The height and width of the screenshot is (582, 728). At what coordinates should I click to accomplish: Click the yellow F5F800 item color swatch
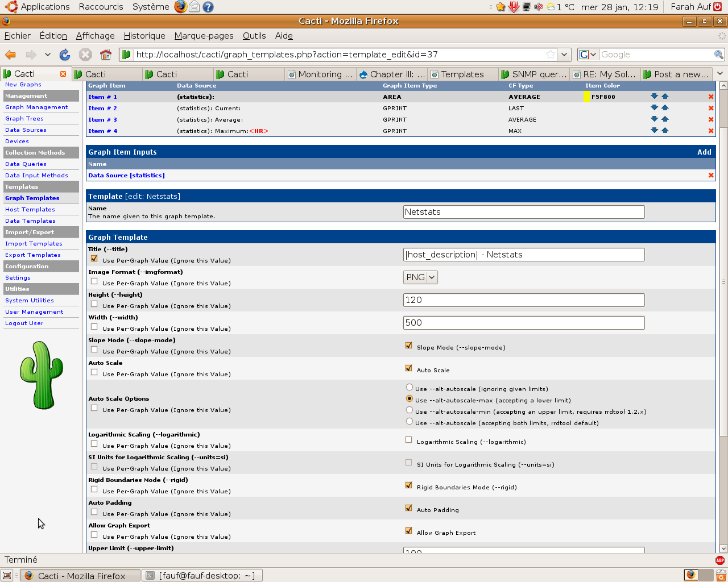(586, 97)
